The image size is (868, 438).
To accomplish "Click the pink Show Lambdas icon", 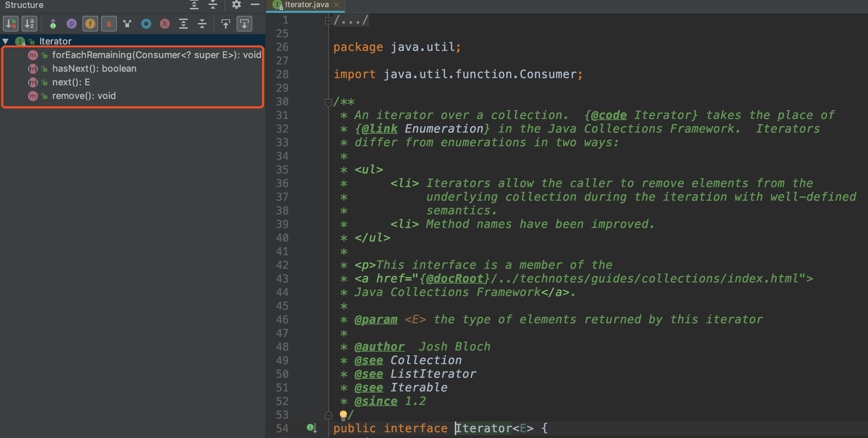I will click(165, 24).
